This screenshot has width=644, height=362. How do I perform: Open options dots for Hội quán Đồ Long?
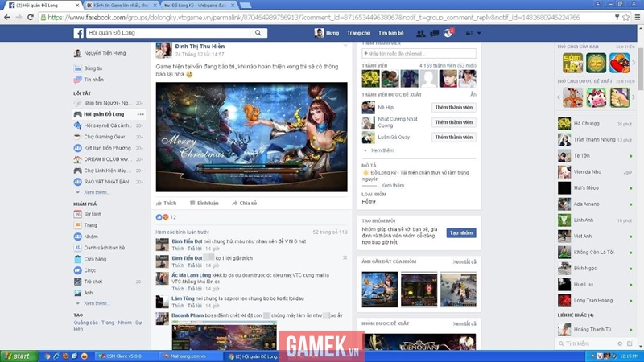(140, 114)
